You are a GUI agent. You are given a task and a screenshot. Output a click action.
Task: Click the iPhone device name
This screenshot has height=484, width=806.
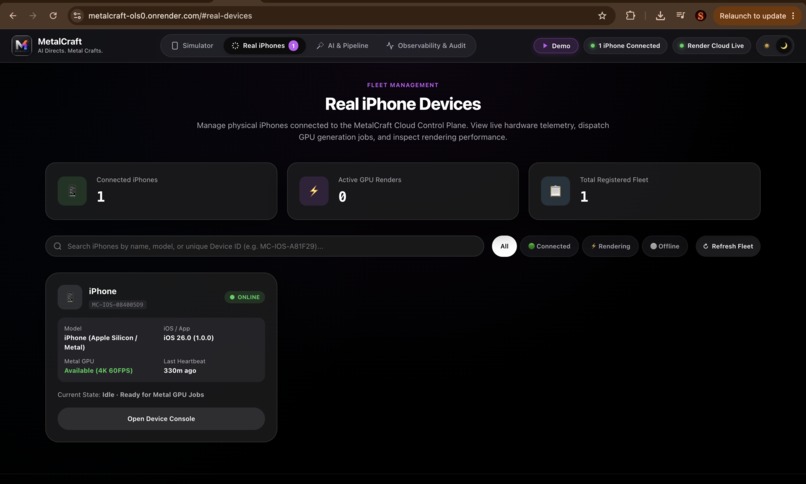tap(103, 291)
